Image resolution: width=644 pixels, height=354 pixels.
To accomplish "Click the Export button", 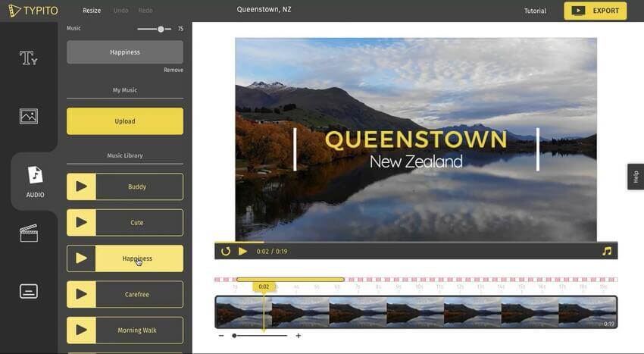I will 595,11.
